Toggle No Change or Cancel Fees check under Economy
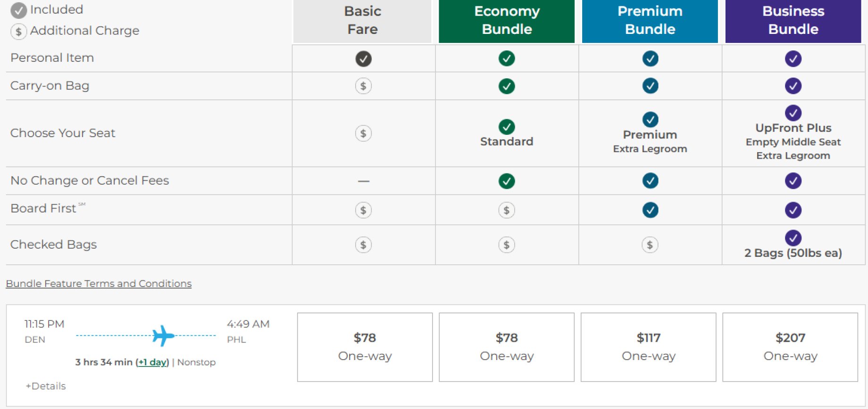Screen dimensions: 868x409 506,180
